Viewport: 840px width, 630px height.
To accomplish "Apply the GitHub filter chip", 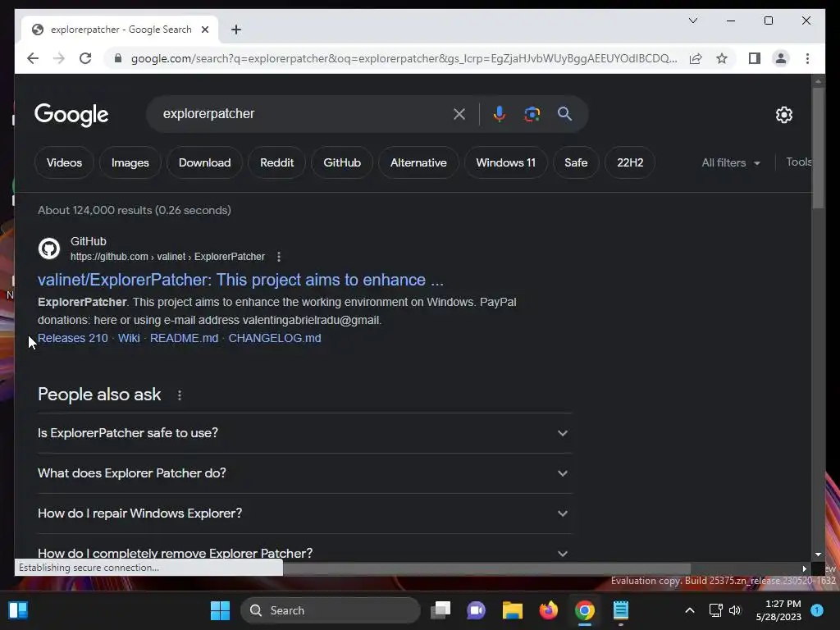I will [x=342, y=162].
